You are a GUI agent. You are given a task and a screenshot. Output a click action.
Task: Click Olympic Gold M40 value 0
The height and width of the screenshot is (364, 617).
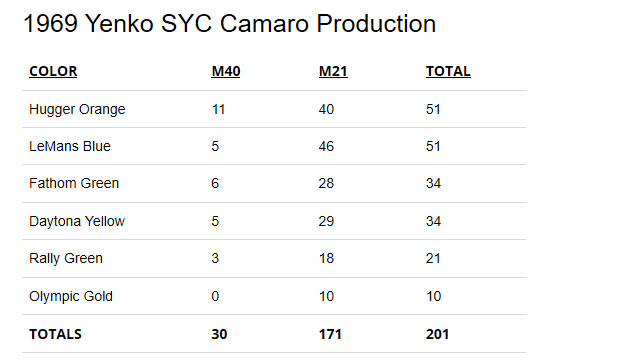[215, 296]
